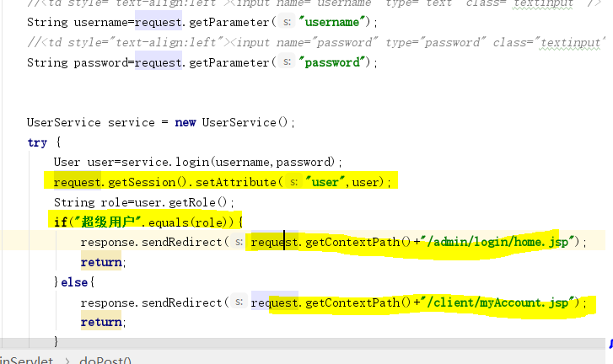Click sendRedirect in the admin redirect line
Screen dimensions: 613x364
181,242
